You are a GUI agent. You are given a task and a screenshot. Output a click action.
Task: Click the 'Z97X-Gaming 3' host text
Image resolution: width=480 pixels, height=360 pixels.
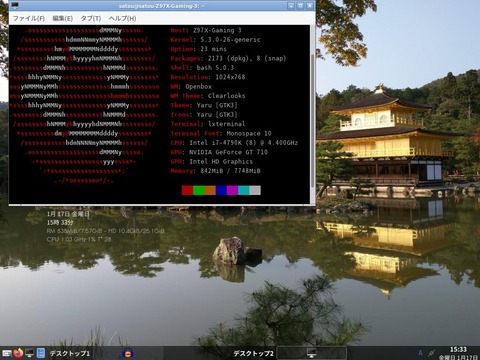click(x=217, y=30)
